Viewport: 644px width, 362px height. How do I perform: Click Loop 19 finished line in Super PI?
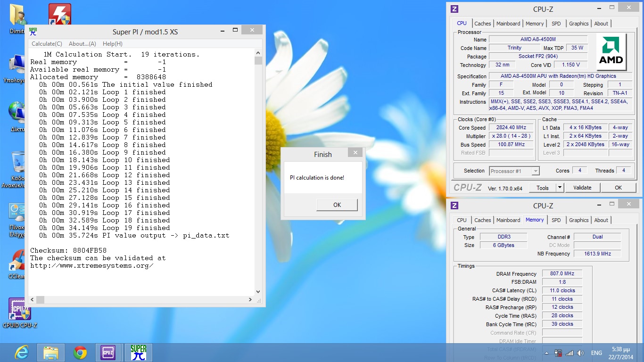click(98, 228)
